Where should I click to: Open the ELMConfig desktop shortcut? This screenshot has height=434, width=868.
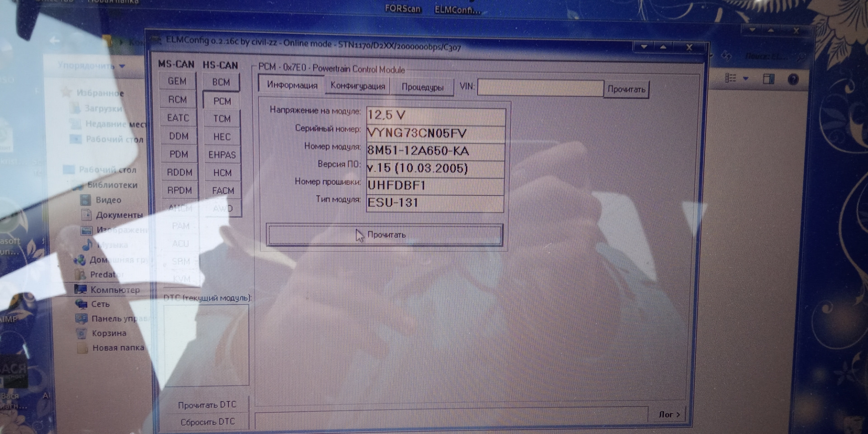(458, 9)
